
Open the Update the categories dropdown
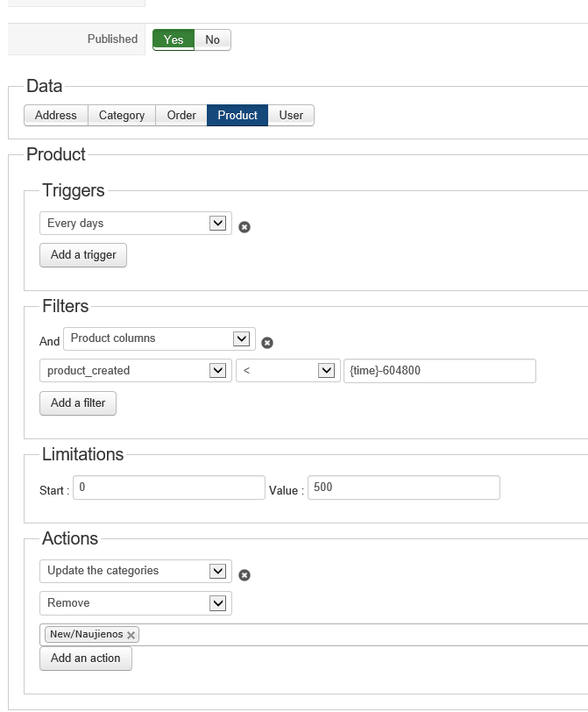pyautogui.click(x=135, y=571)
